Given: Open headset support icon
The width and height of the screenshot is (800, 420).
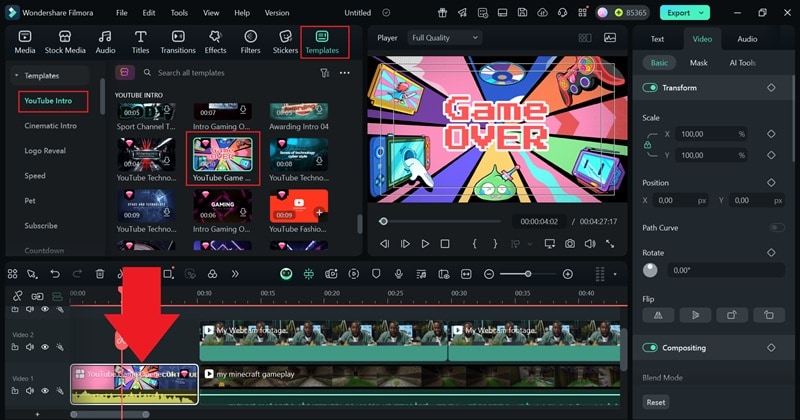Looking at the screenshot, I should [x=562, y=13].
